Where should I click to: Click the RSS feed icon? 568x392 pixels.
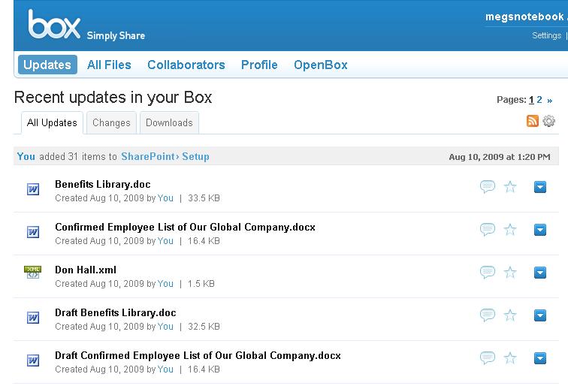533,121
